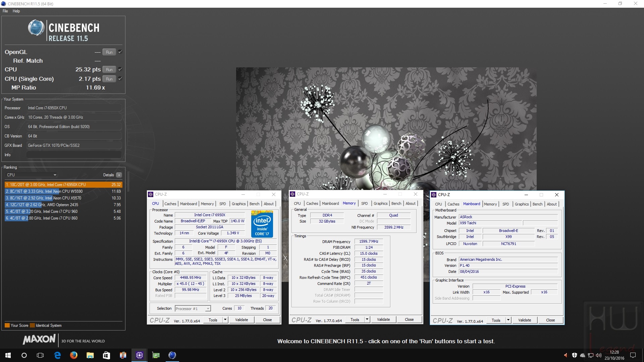Expand Tools dropdown arrow in right CPU-Z window
644x362 pixels.
508,320
